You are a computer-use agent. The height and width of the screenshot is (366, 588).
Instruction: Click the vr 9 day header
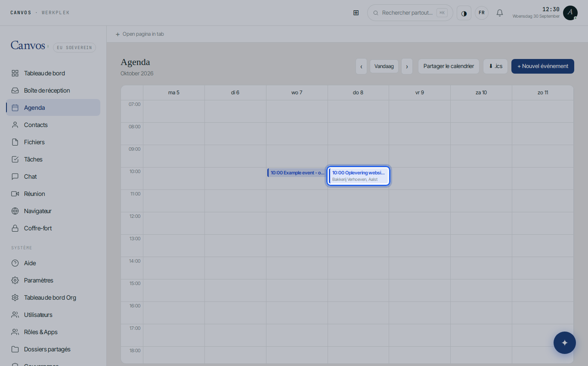(x=420, y=93)
